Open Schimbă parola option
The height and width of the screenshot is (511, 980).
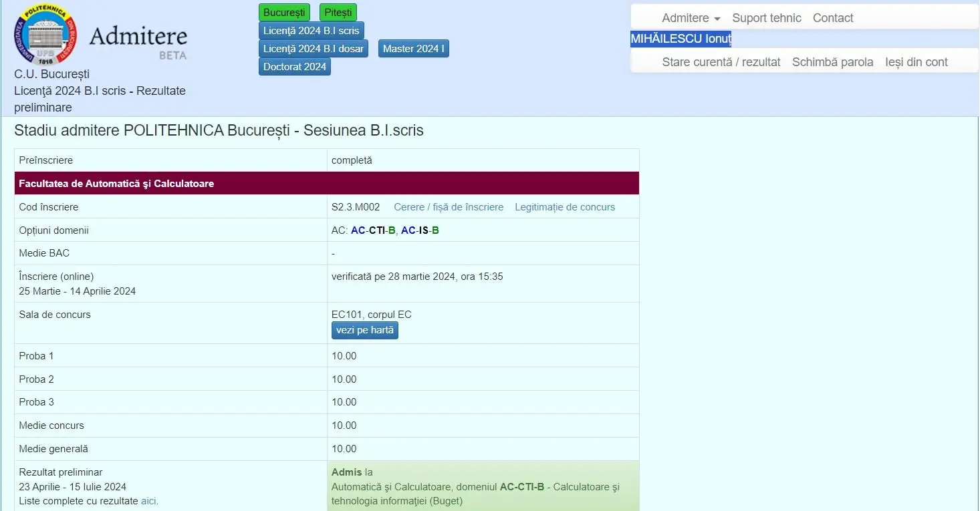click(833, 62)
